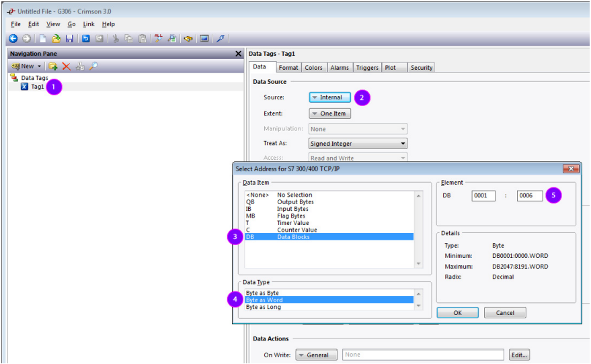Click the lightning bolt download icon
The height and width of the screenshot is (364, 591).
(221, 38)
